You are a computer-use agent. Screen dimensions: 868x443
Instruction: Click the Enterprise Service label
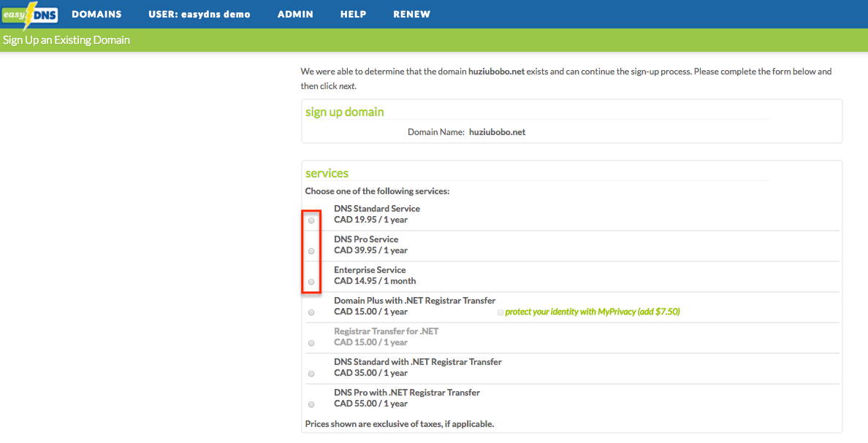(x=370, y=270)
